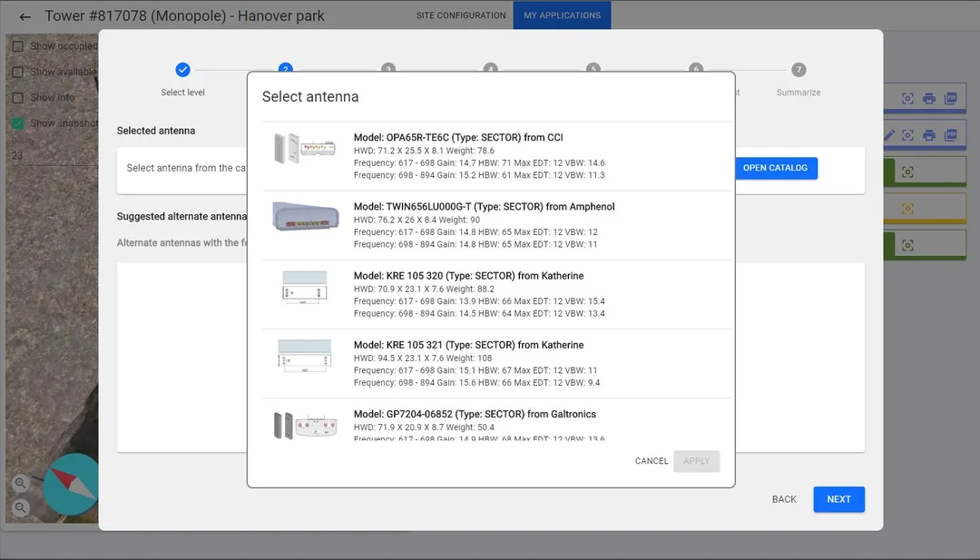Click the BACK button in the wizard

784,499
